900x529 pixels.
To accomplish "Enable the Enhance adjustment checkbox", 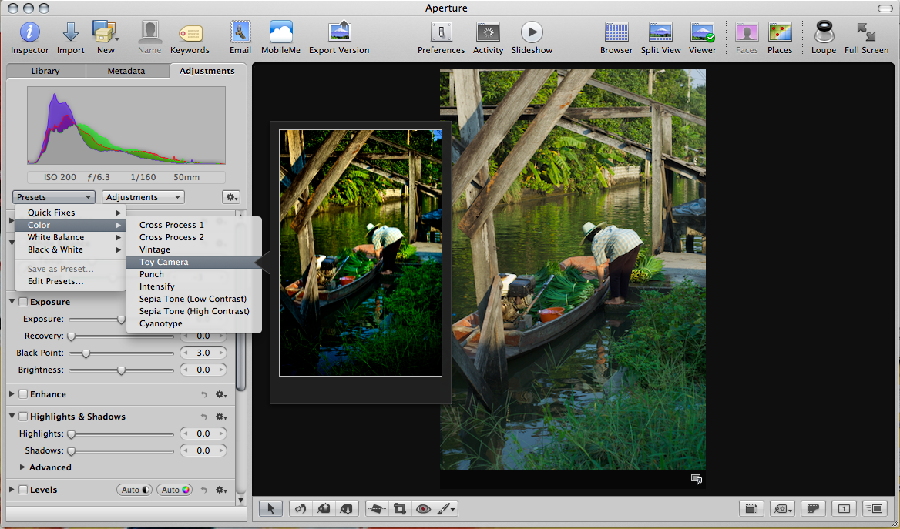I will 24,394.
